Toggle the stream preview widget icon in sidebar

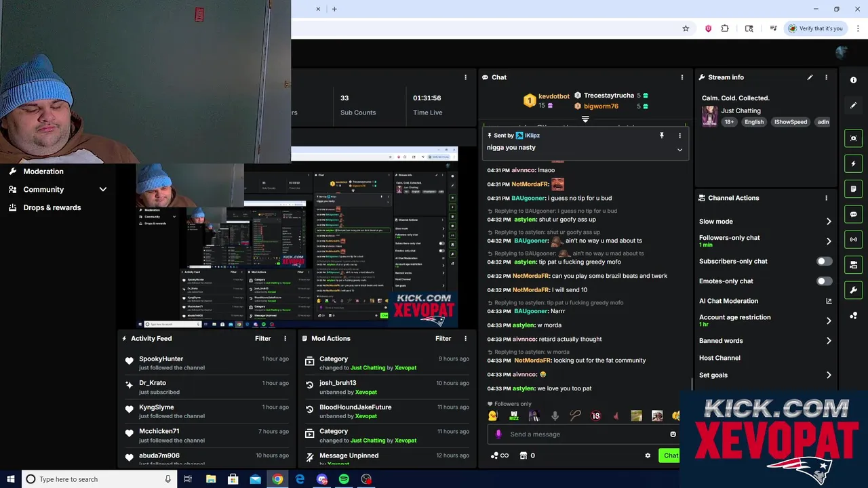coord(853,138)
